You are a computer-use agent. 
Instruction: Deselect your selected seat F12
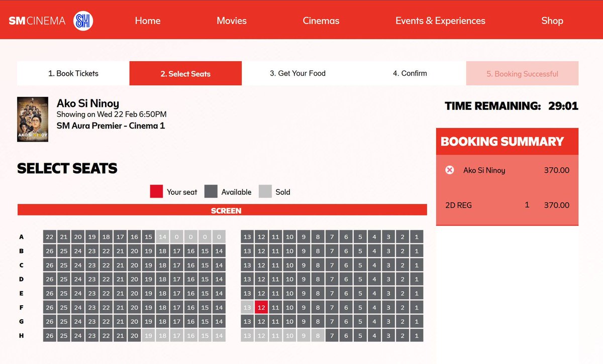click(x=261, y=307)
